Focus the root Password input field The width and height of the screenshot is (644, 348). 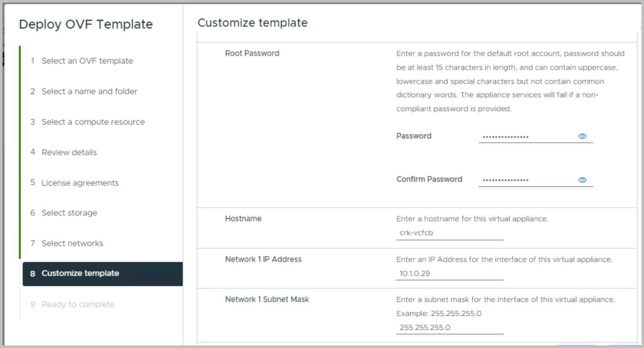527,136
